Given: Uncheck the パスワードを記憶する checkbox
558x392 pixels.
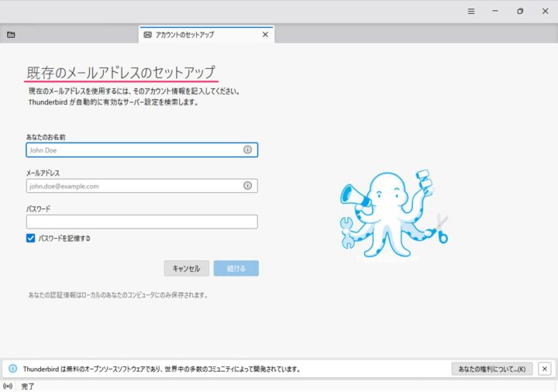Looking at the screenshot, I should [x=31, y=239].
